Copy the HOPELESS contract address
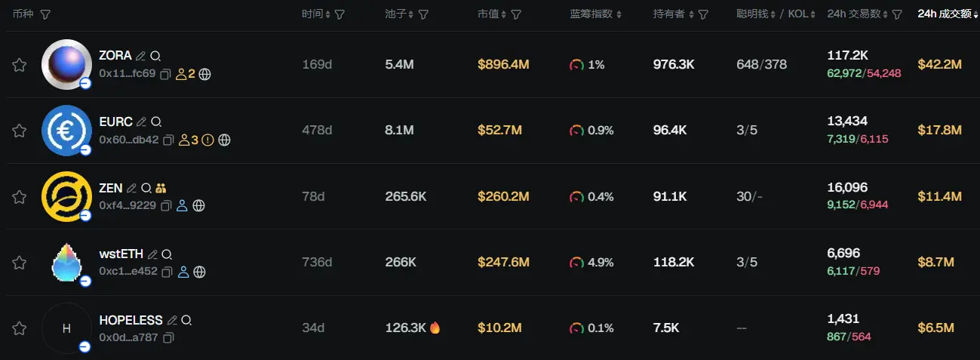980x360 pixels. pos(169,337)
